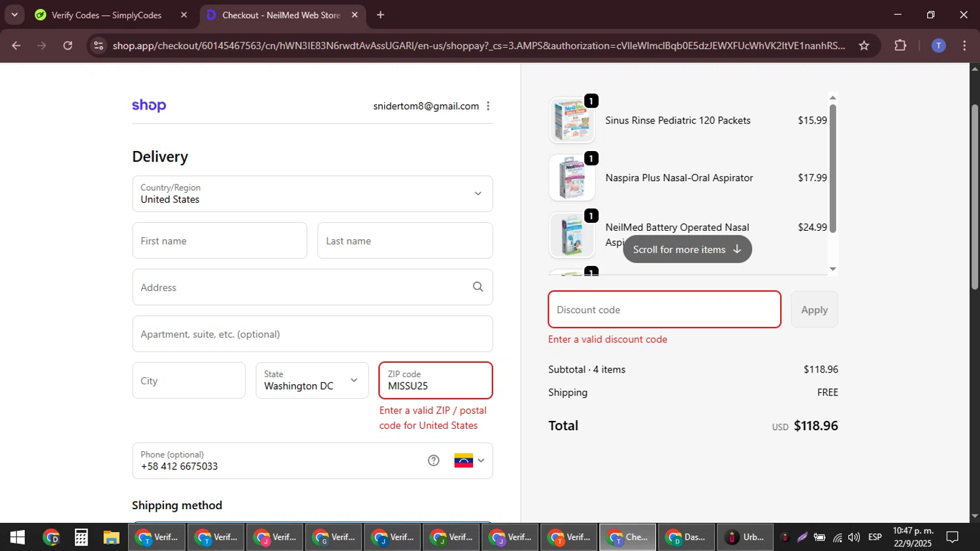The width and height of the screenshot is (980, 551).
Task: Click the Naspira Plus Aspirator product thumbnail
Action: click(572, 178)
